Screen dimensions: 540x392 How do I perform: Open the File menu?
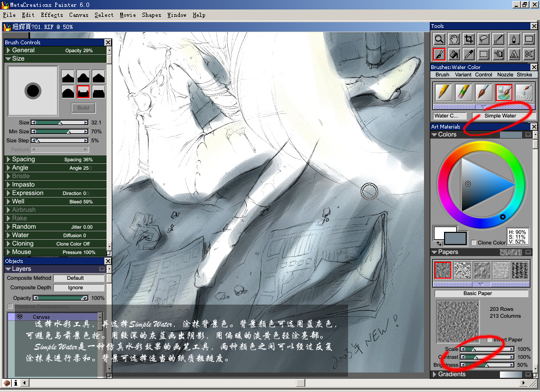9,15
